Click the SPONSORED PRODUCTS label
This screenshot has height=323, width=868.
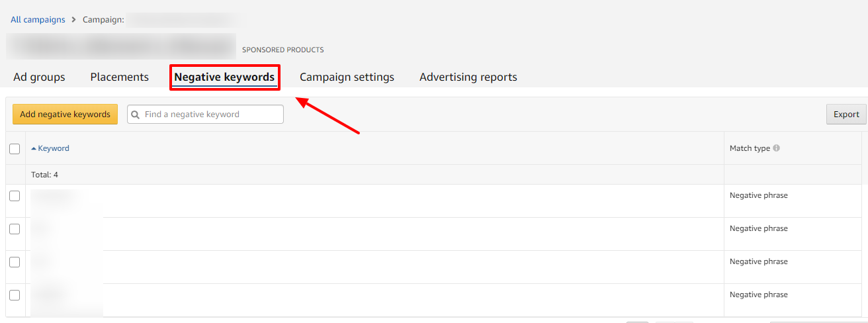283,50
